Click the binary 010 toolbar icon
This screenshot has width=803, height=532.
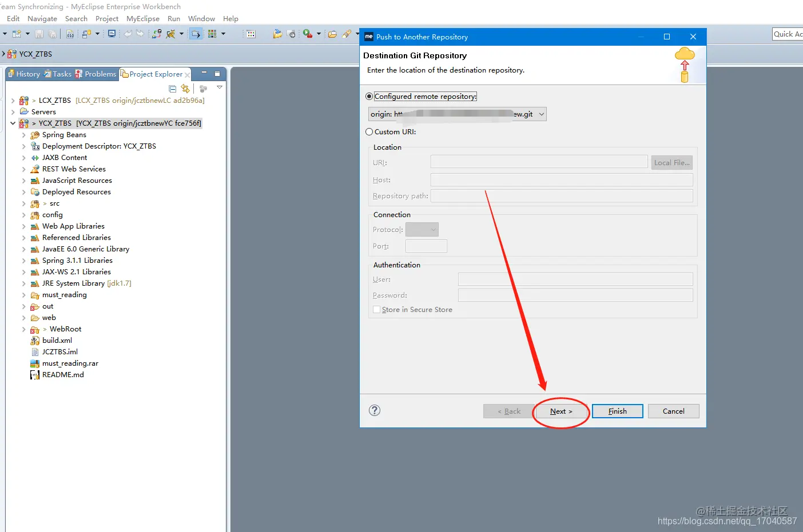70,34
